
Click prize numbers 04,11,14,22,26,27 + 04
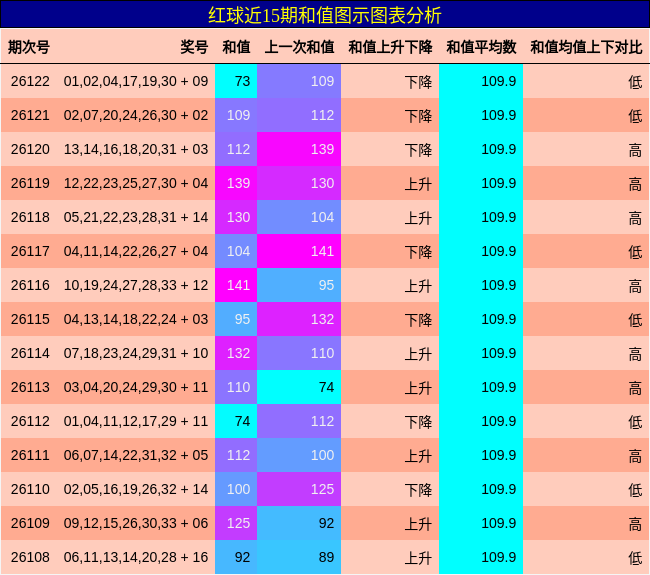(x=136, y=251)
